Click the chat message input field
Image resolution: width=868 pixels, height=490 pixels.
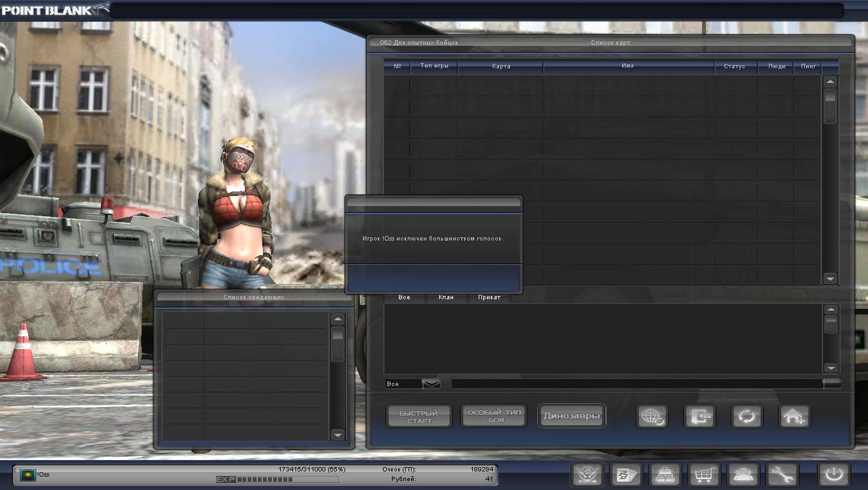point(636,383)
